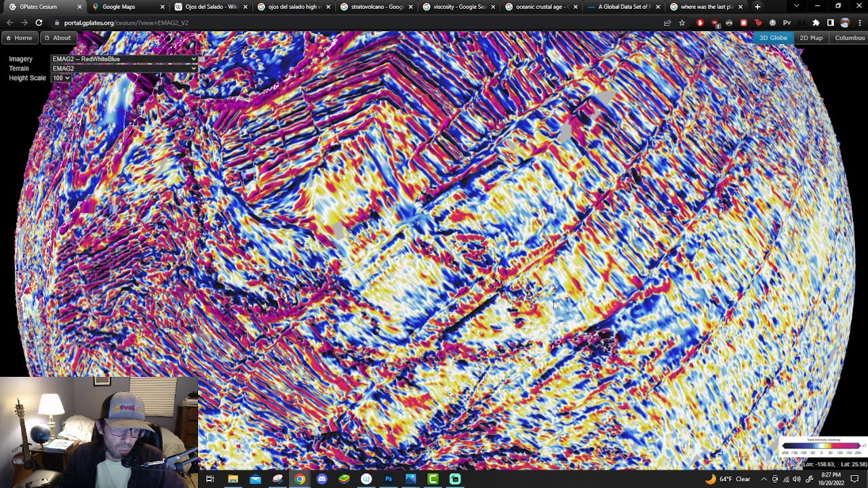Switch to the Ojos del Salado Wikipedia tab

[210, 7]
